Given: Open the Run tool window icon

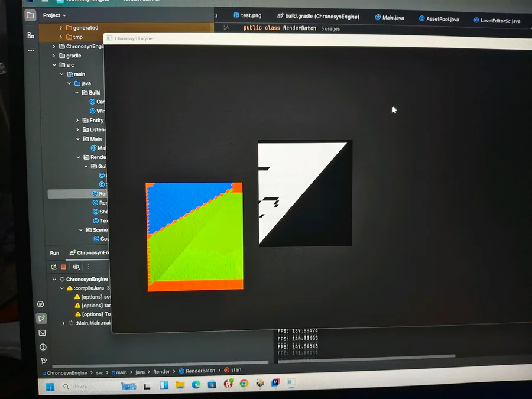Looking at the screenshot, I should pos(41,318).
